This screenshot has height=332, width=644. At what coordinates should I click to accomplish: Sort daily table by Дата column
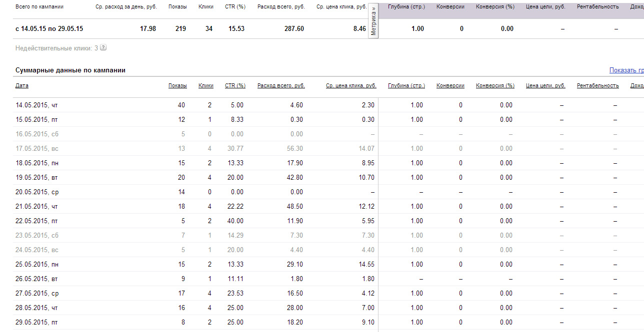click(x=22, y=85)
